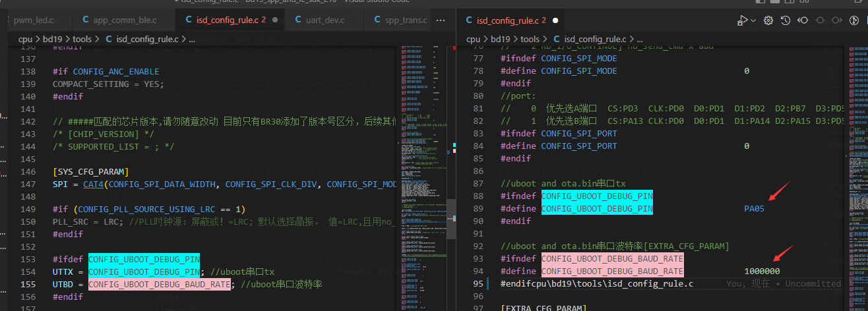This screenshot has width=868, height=311.
Task: Click CONFIG_UBOOT_DEBUG_BAUD_RATE on line 93
Action: pyautogui.click(x=612, y=258)
